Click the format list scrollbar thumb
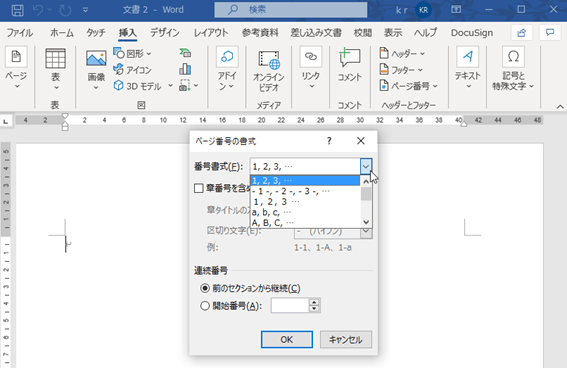567x368 pixels. coord(366,193)
